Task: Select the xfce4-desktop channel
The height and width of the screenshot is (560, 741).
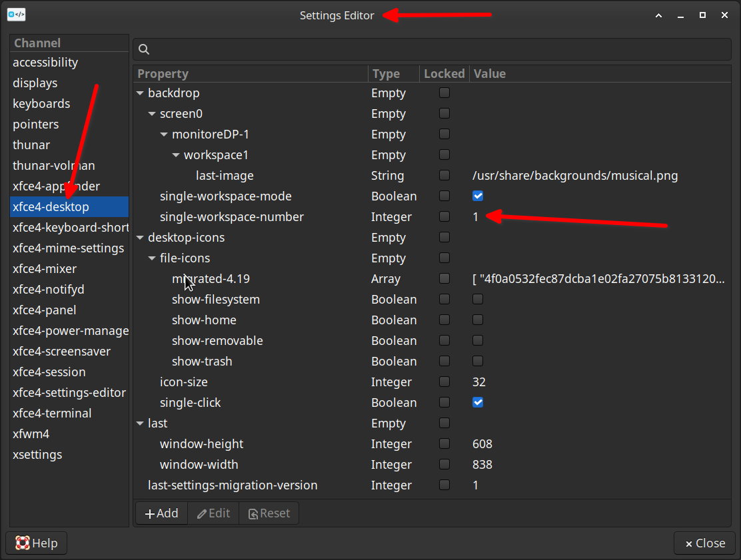Action: (69, 207)
